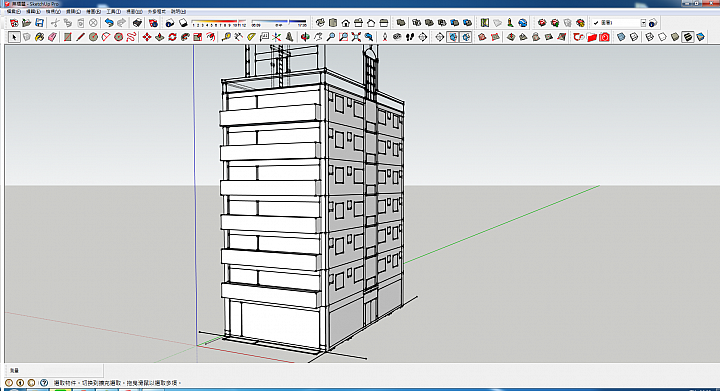Viewport: 720px width, 391px height.
Task: Select the Text label tool
Action: 264,37
